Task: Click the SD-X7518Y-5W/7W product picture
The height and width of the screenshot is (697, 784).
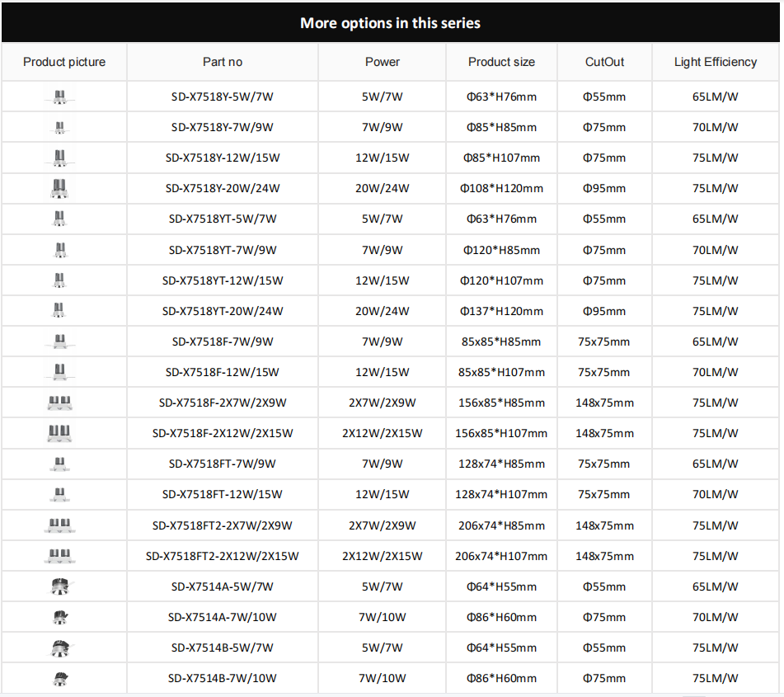Action: 59,97
